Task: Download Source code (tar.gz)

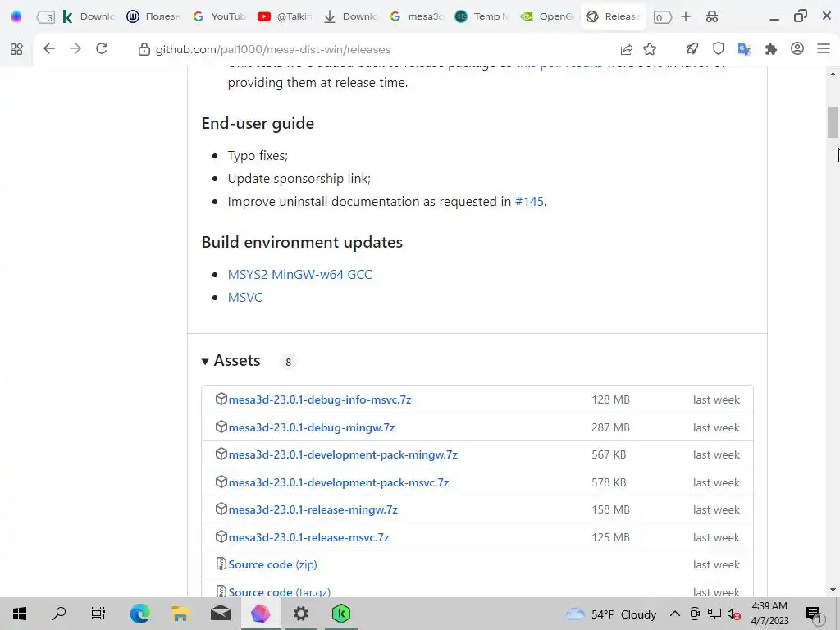Action: [x=279, y=592]
